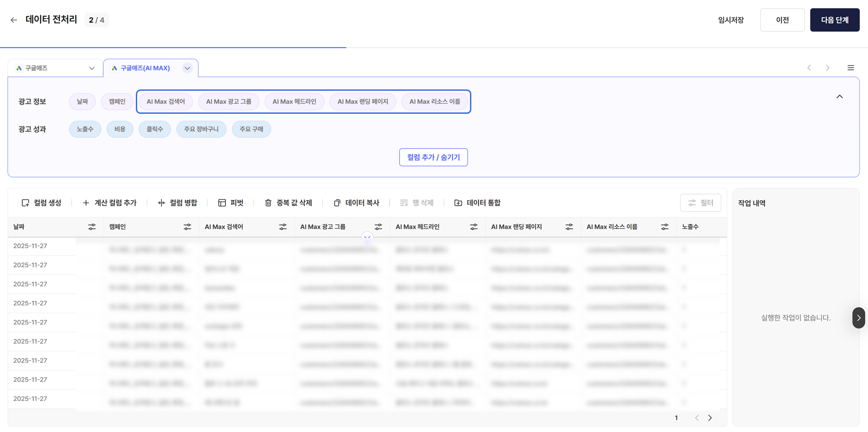Collapse the 광고 정보 panel with chevron

840,97
